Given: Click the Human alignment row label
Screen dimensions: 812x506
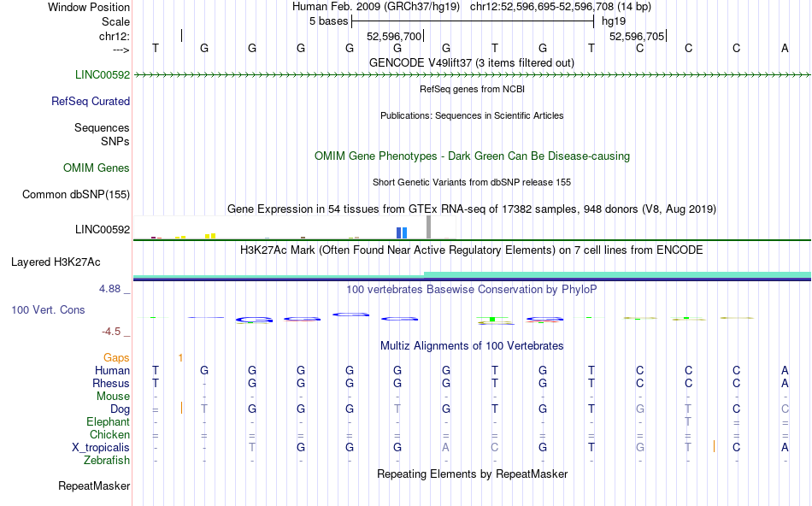Looking at the screenshot, I should [x=112, y=370].
